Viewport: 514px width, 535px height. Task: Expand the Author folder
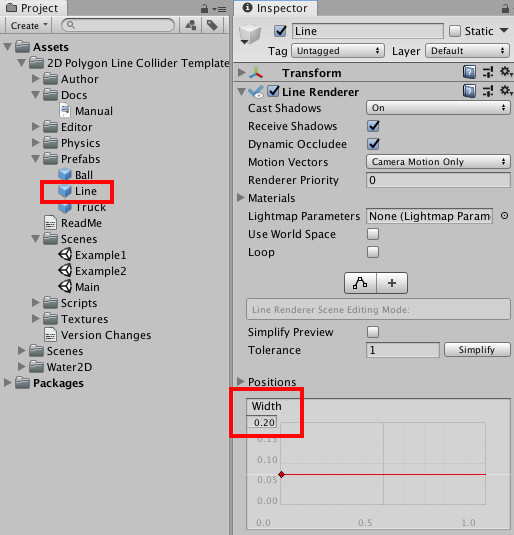tap(35, 78)
